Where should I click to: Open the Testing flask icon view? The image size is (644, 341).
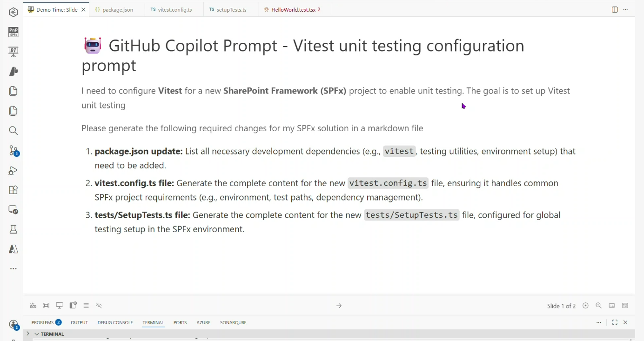(13, 229)
